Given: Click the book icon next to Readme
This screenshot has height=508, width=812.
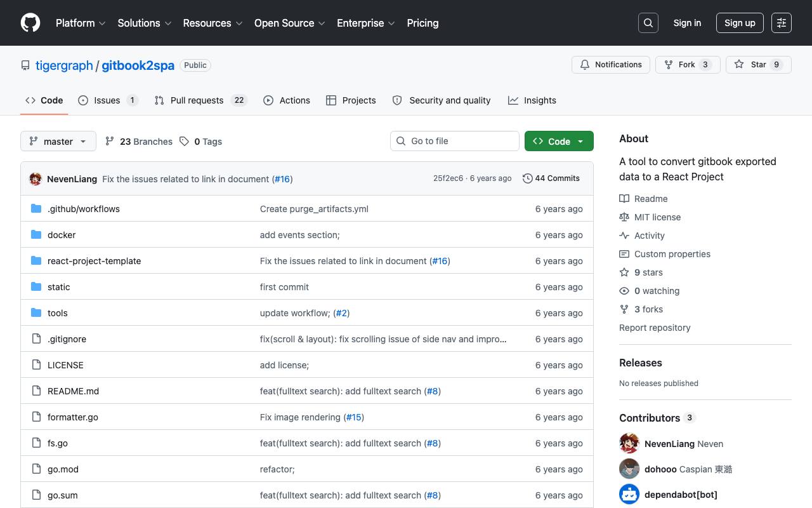Looking at the screenshot, I should click(624, 199).
